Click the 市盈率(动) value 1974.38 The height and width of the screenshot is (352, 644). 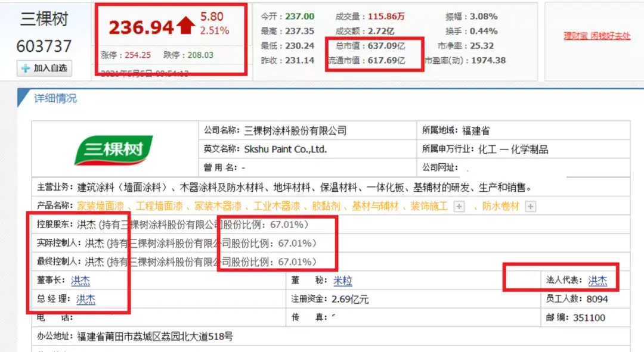(x=489, y=60)
